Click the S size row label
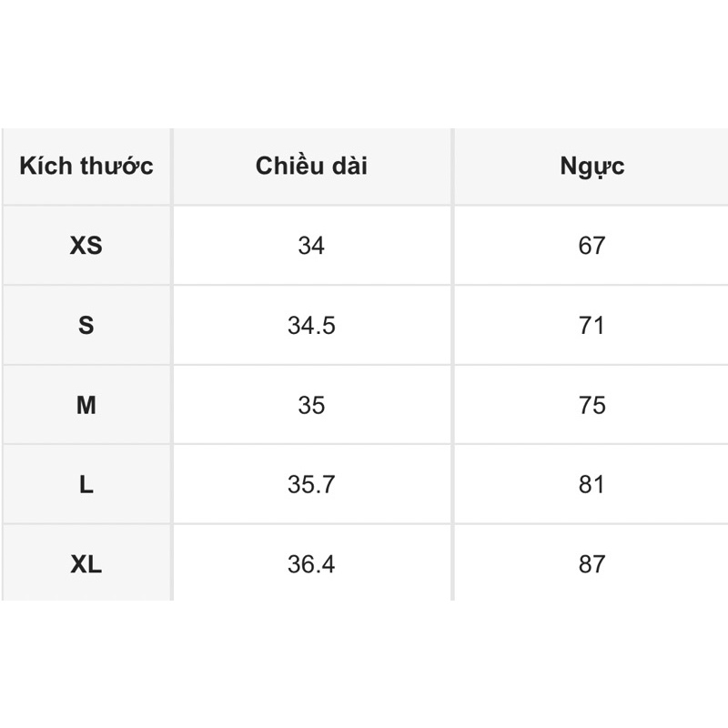 86,326
